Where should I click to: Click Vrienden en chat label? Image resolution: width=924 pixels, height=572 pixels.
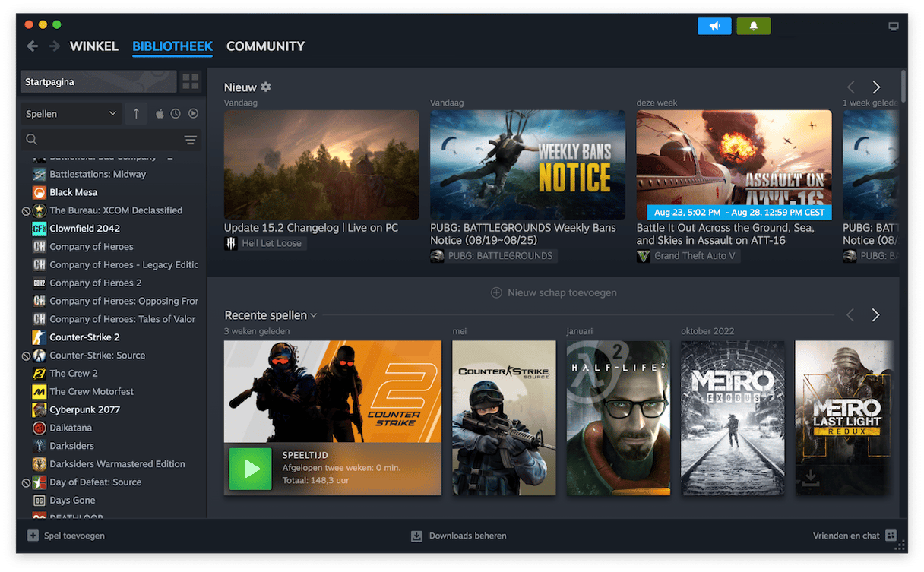[846, 536]
